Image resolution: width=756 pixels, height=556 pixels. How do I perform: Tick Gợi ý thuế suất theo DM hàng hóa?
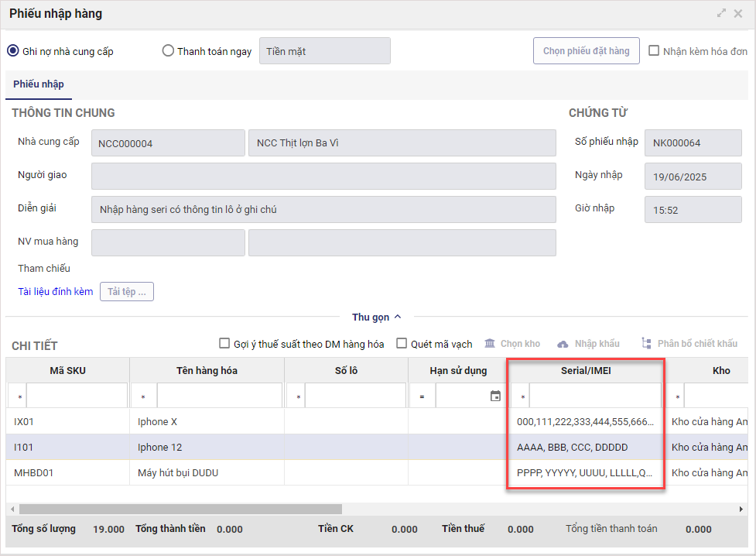point(225,344)
